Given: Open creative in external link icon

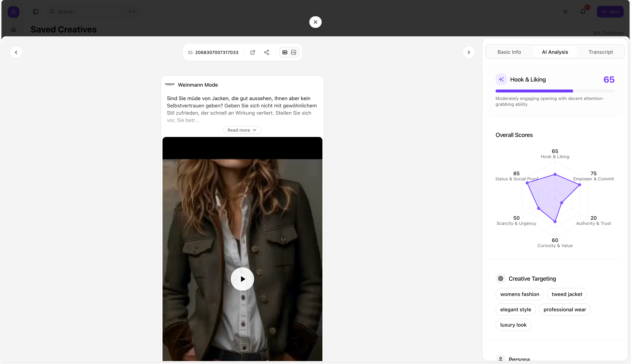Looking at the screenshot, I should pyautogui.click(x=253, y=52).
